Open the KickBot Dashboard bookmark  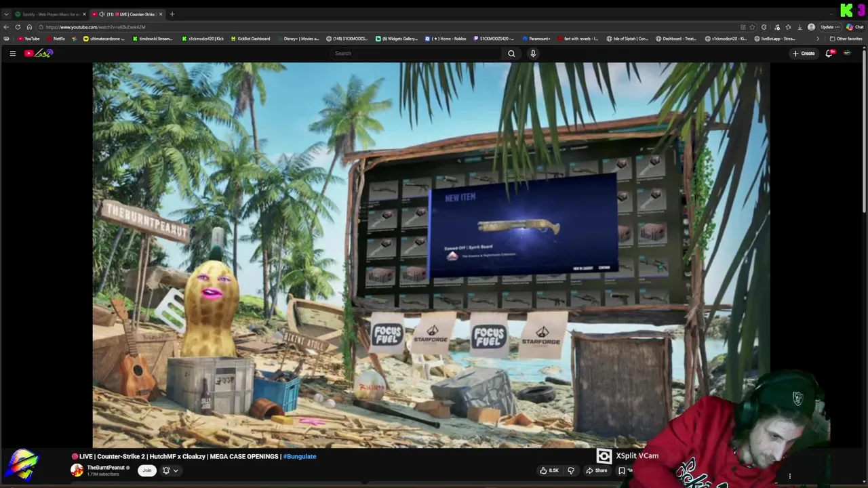[250, 39]
